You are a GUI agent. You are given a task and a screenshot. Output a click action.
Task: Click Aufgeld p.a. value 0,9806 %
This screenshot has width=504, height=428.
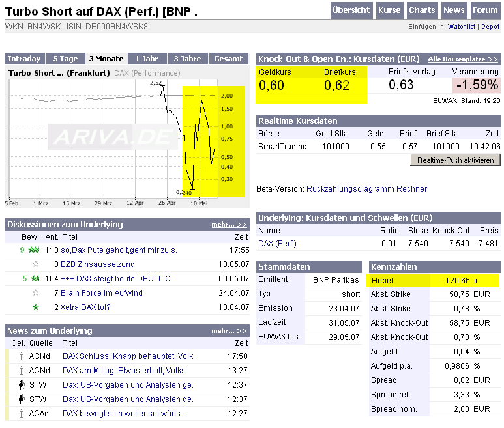462,366
